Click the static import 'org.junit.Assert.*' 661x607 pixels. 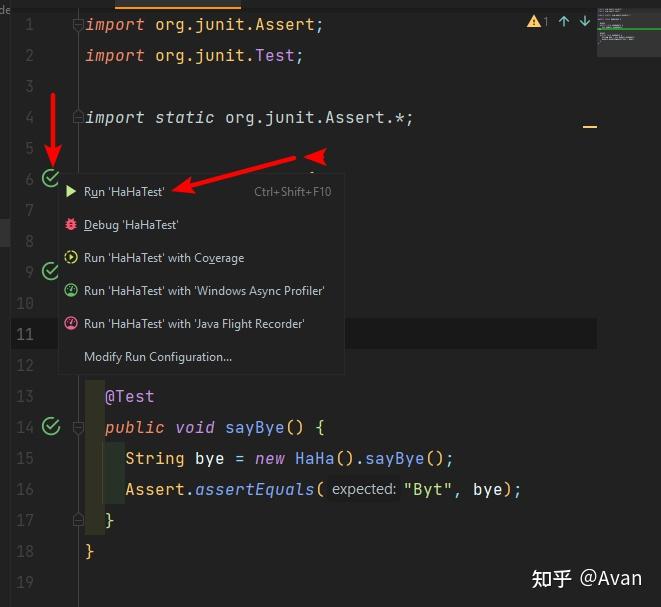tap(314, 117)
